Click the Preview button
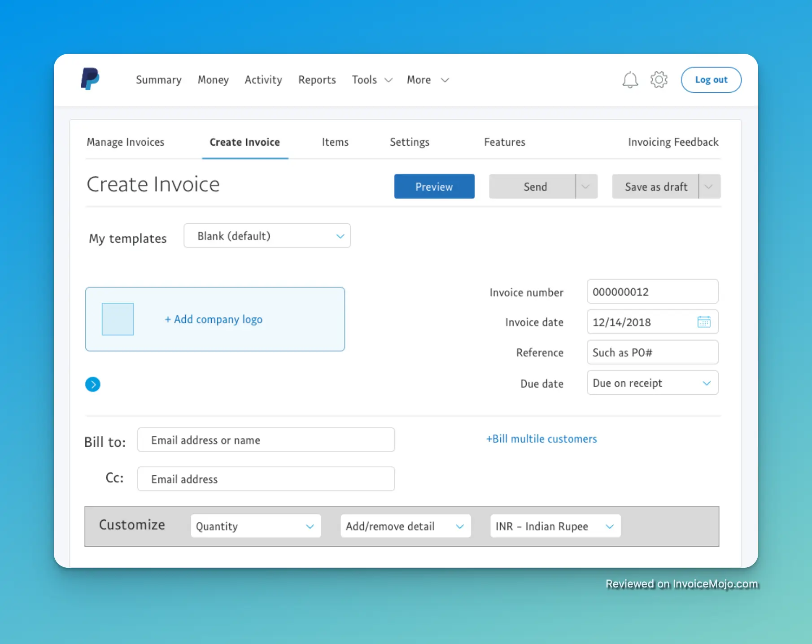 [x=434, y=186]
